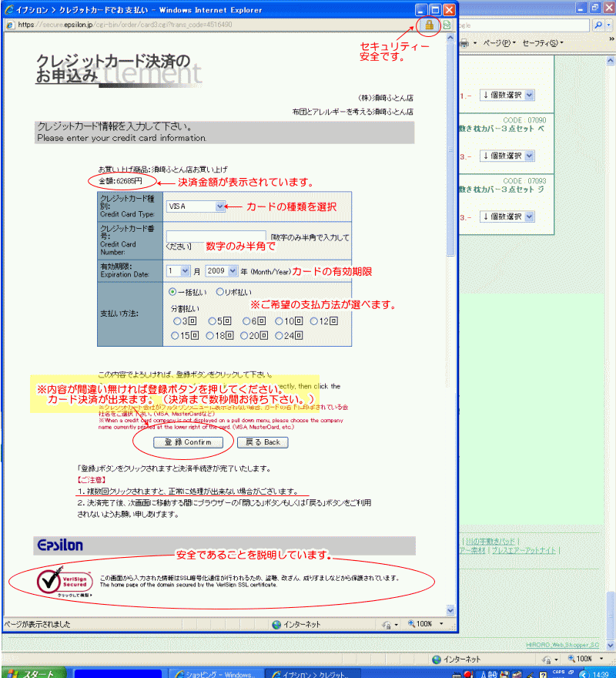Click the page icon right of the padlock

coord(447,25)
